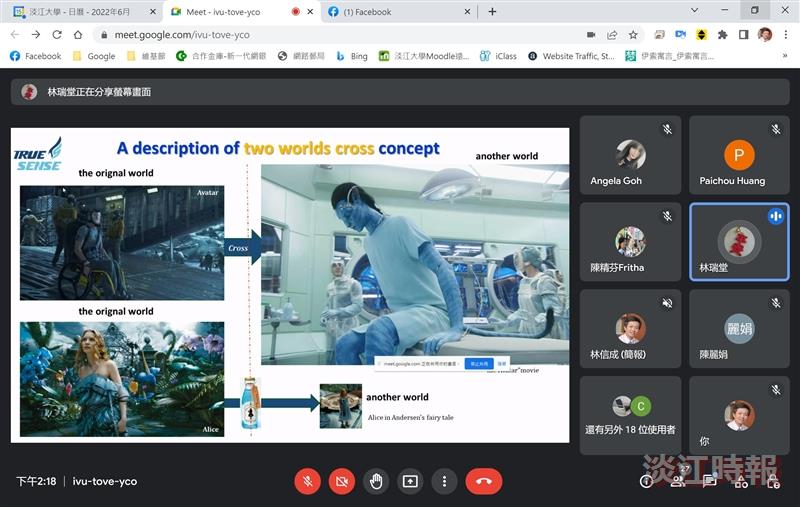Viewport: 800px width, 507px height.
Task: Click the browser reload button
Action: 57,35
